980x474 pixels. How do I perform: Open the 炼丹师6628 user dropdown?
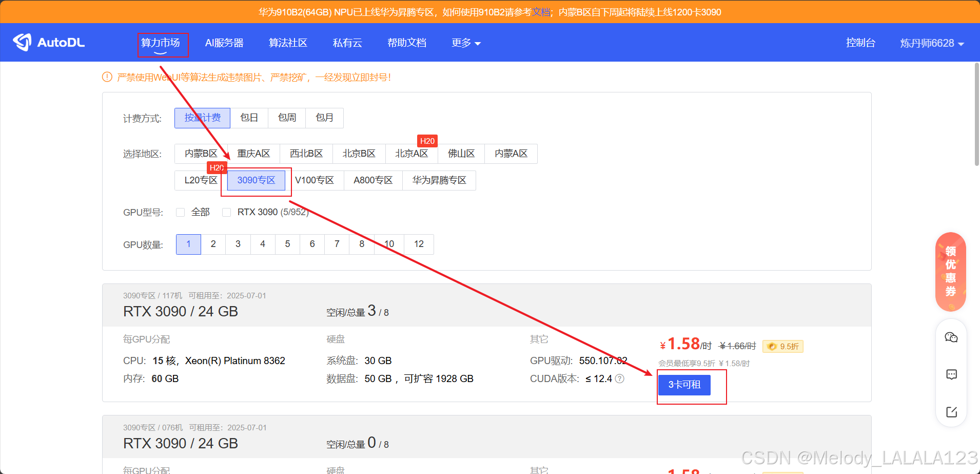[x=932, y=43]
